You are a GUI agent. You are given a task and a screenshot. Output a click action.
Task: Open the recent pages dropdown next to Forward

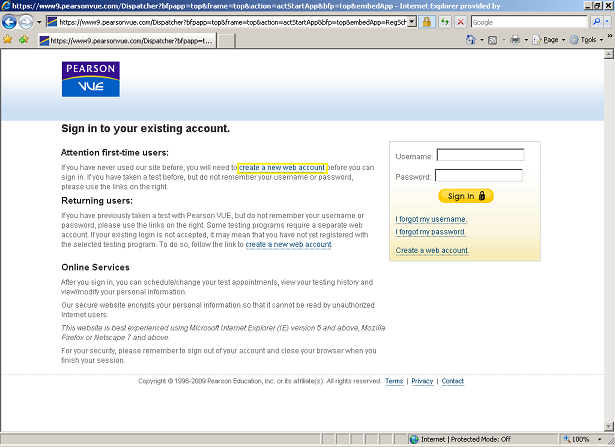click(39, 22)
